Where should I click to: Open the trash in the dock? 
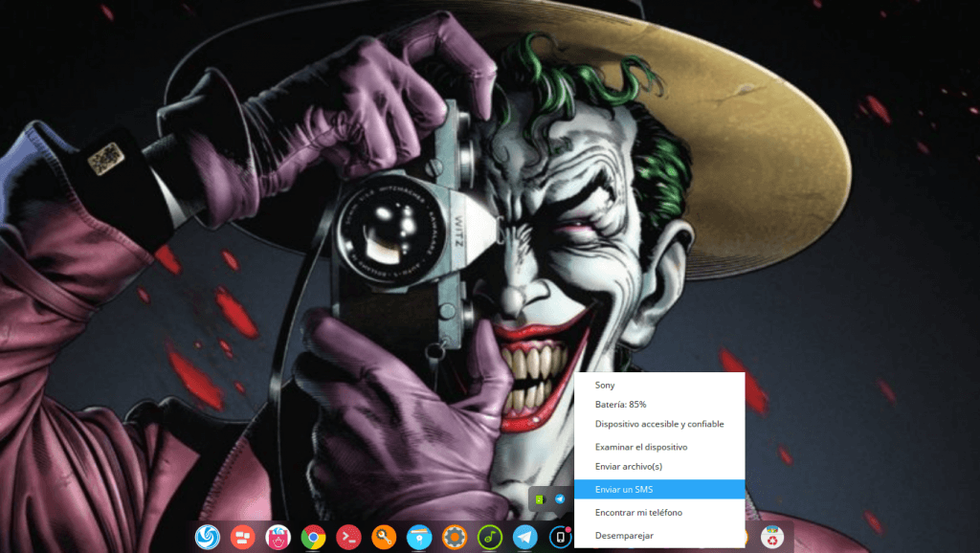[x=772, y=538]
